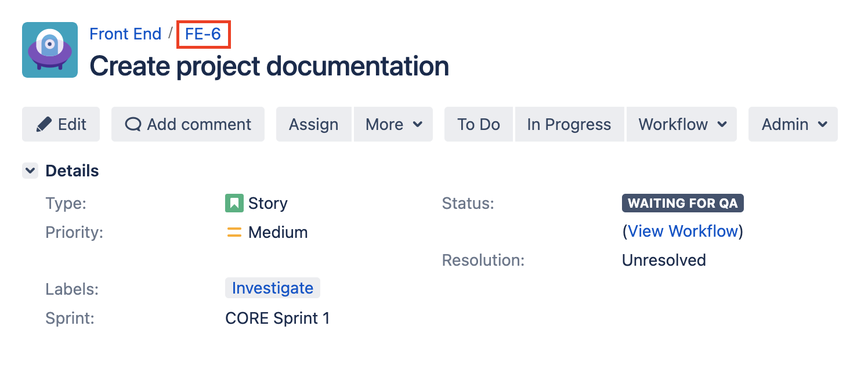868x369 pixels.
Task: Click the Front End project avatar icon
Action: coord(50,50)
